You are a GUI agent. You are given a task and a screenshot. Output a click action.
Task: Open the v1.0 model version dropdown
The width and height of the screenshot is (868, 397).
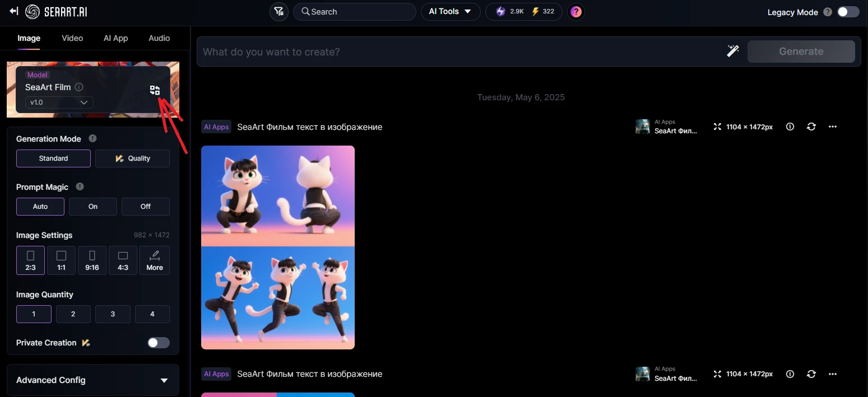[59, 102]
